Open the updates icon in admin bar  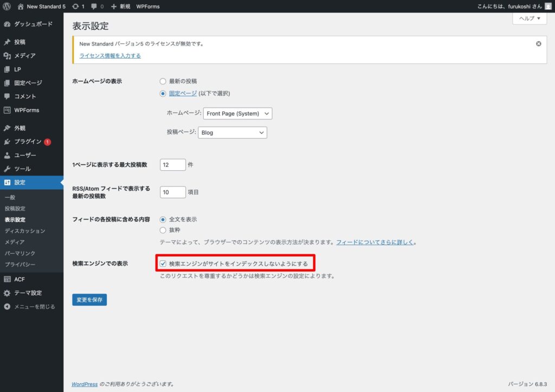tap(75, 7)
